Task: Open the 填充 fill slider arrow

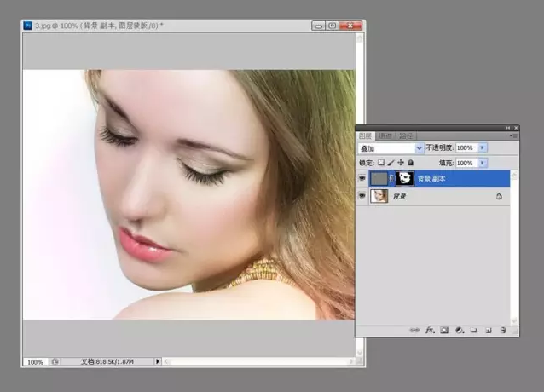Action: [x=483, y=162]
